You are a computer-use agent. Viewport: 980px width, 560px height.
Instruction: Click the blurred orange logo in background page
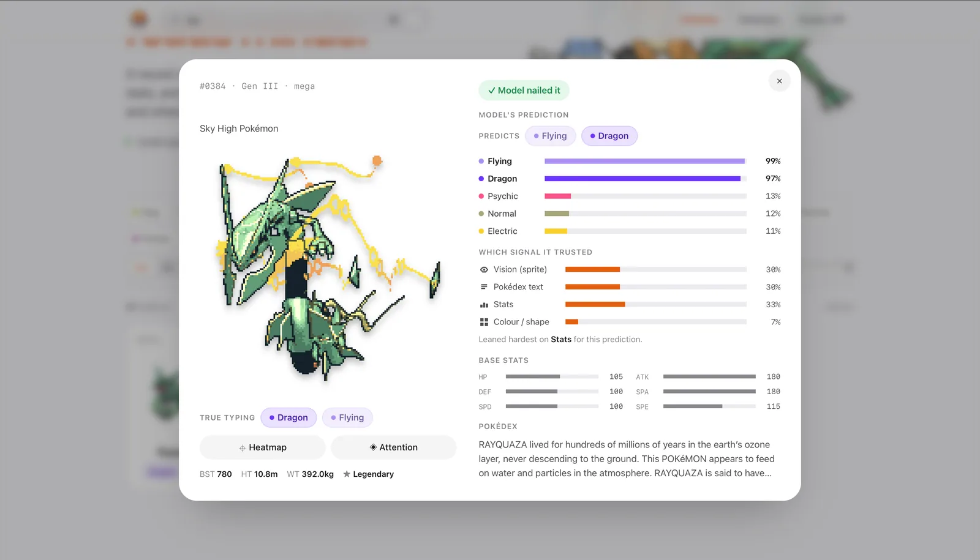[x=139, y=20]
